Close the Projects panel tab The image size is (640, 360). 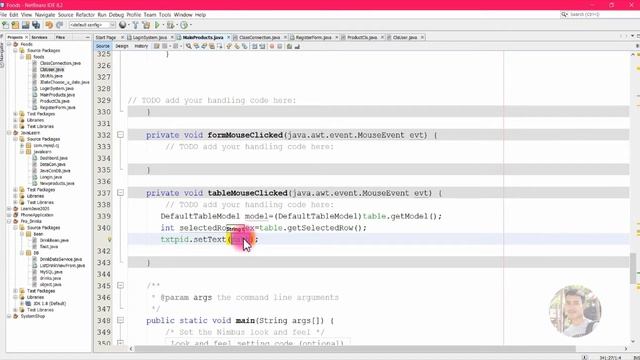(27, 37)
